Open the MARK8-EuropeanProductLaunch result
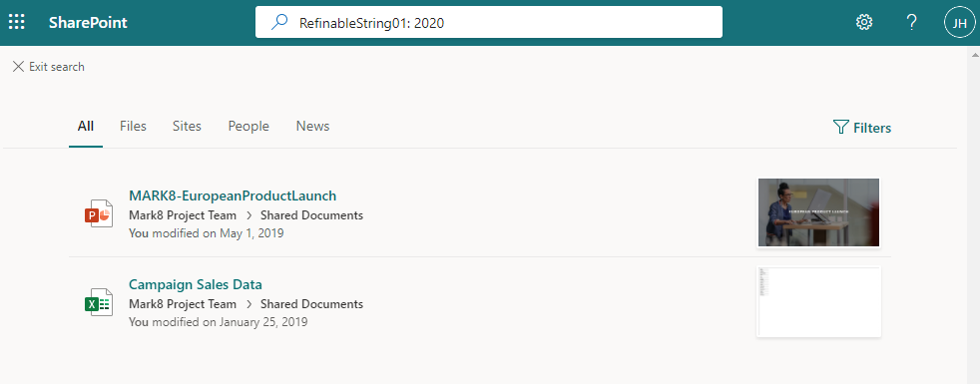The width and height of the screenshot is (980, 384). pyautogui.click(x=233, y=196)
